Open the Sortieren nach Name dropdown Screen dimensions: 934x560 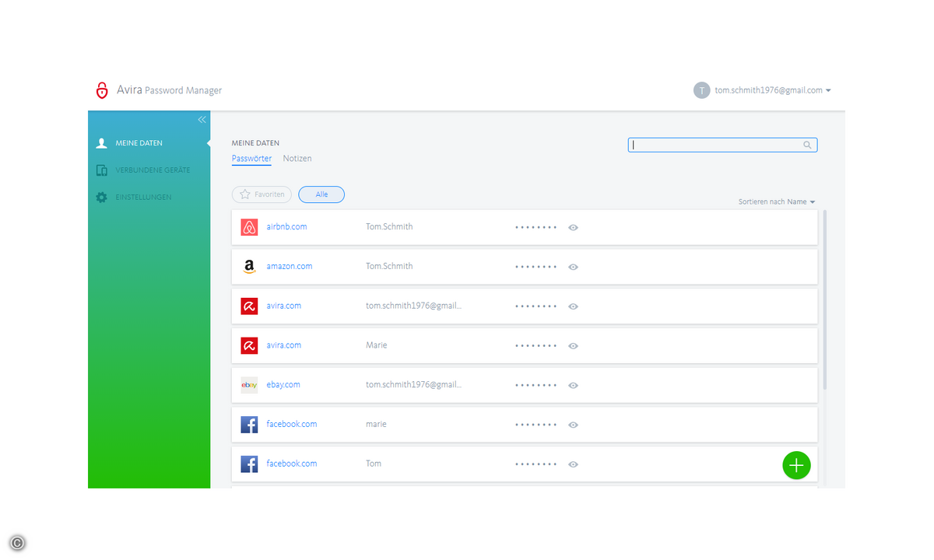click(777, 201)
